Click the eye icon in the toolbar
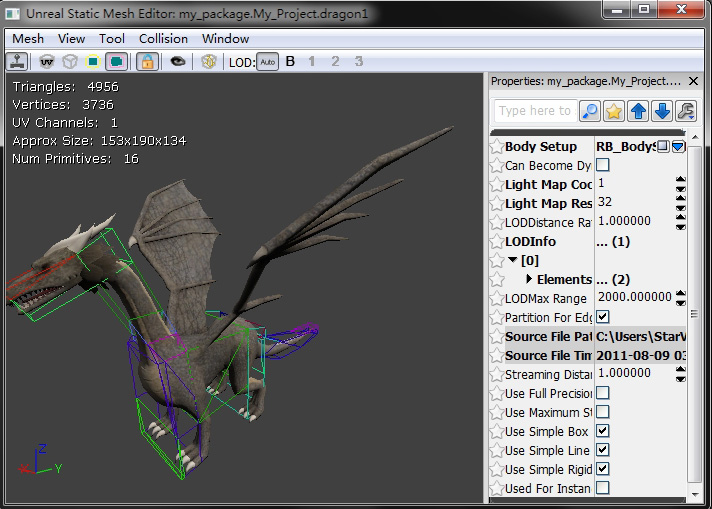 [x=178, y=61]
